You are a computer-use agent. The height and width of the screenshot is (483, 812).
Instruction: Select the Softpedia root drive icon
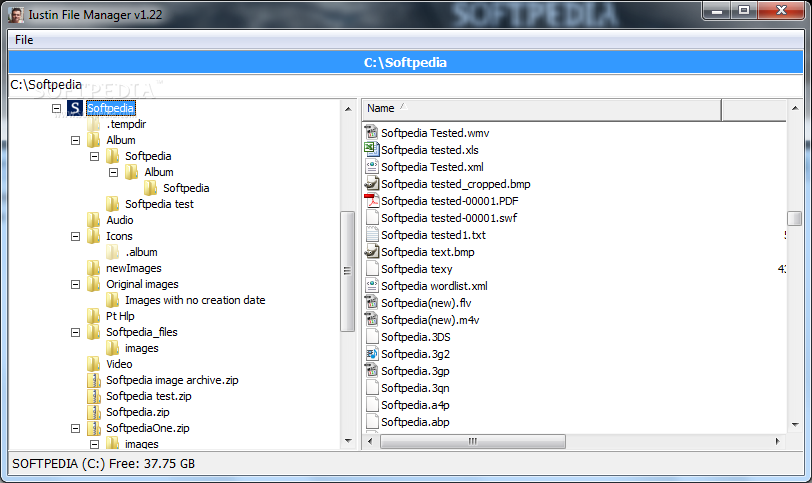[x=75, y=108]
